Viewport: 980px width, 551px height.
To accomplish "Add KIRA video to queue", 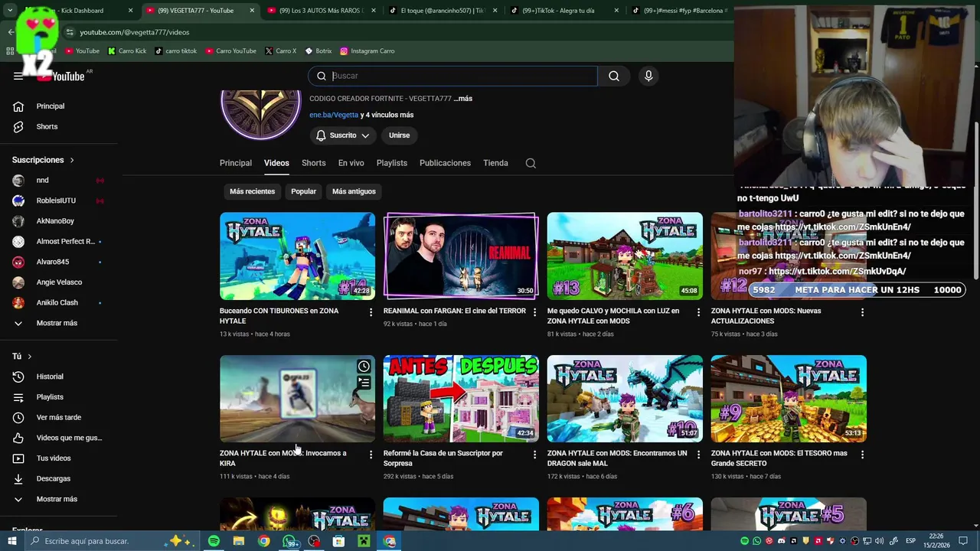I will click(x=364, y=383).
